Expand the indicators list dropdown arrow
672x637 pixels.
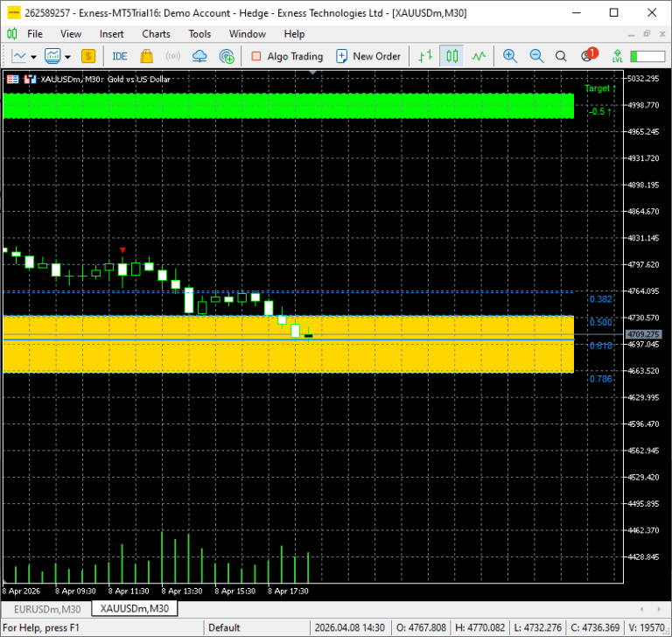click(67, 57)
